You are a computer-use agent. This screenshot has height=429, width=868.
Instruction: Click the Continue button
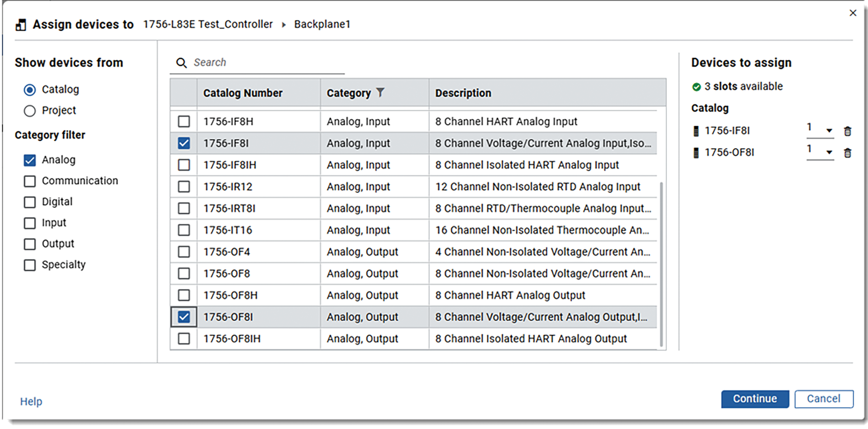[755, 399]
